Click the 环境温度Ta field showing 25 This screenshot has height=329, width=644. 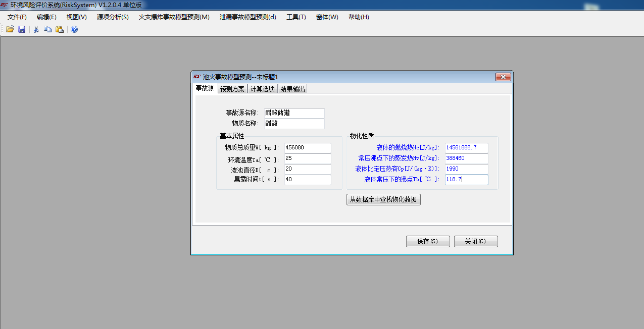click(308, 159)
